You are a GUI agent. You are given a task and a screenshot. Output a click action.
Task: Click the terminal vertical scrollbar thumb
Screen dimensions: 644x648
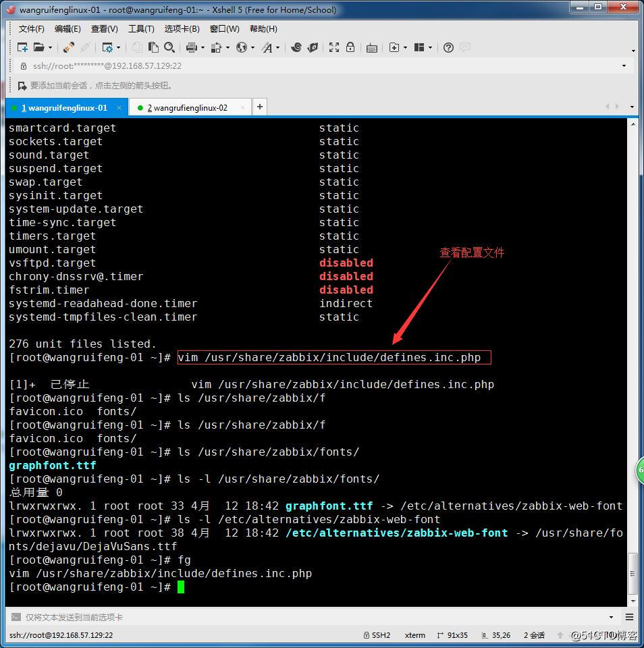point(633,573)
